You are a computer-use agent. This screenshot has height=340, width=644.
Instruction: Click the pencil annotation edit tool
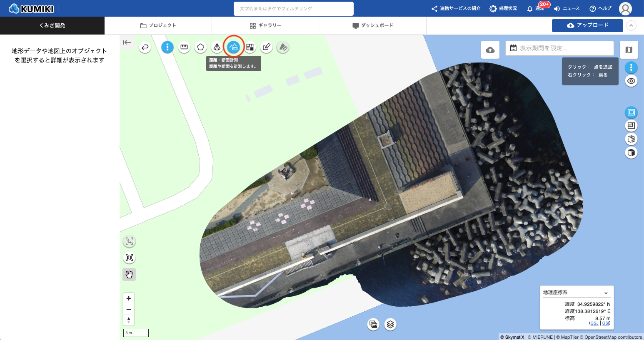[267, 47]
